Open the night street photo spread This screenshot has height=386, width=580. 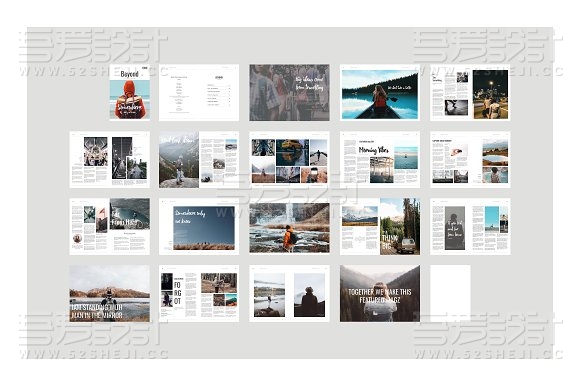(x=470, y=92)
